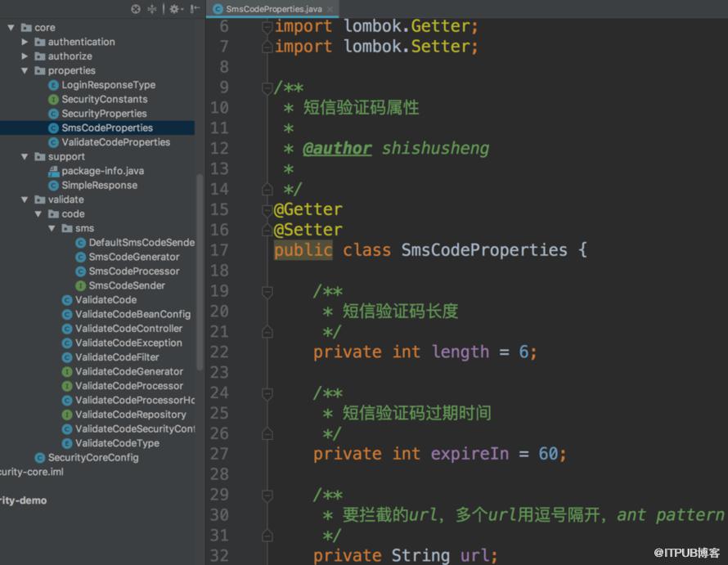Close the SmsCodeProperties.java tab
Screen dimensions: 728x565
coord(330,9)
